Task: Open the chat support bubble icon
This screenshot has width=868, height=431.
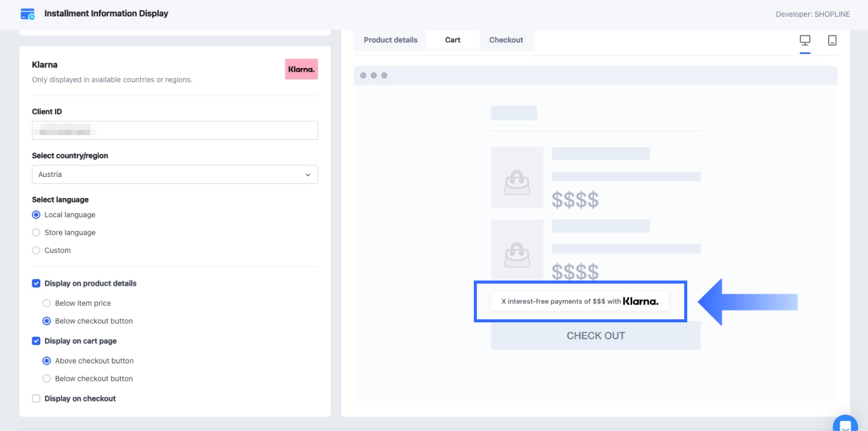Action: (x=845, y=425)
